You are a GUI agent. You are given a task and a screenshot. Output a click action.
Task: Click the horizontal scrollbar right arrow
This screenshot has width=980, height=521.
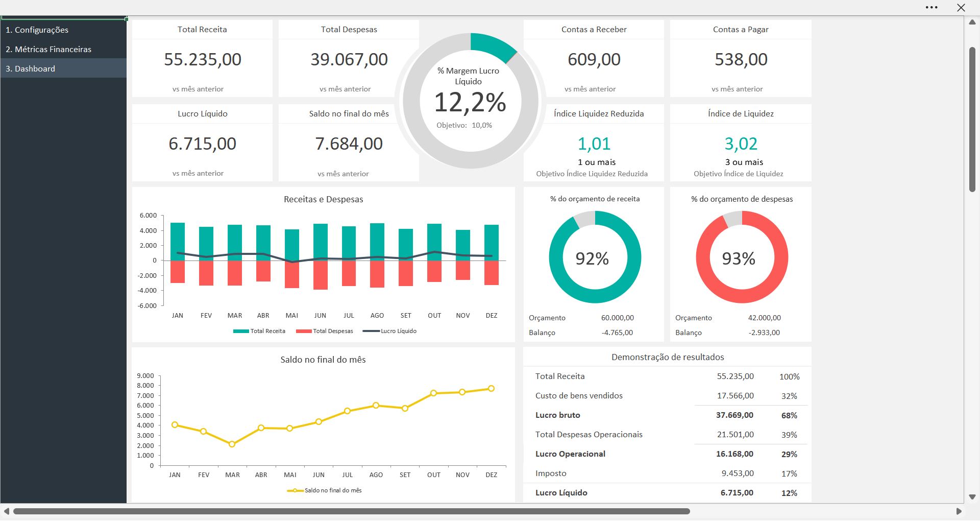tap(959, 511)
